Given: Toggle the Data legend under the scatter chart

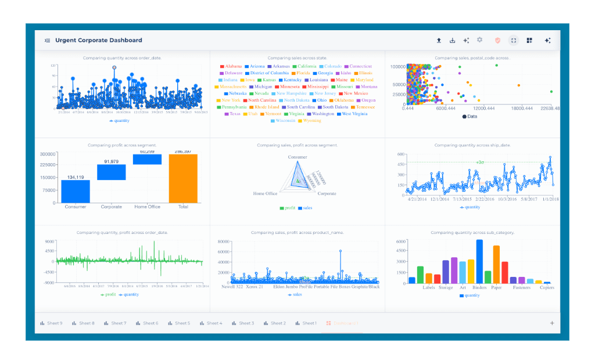Looking at the screenshot, I should (469, 117).
